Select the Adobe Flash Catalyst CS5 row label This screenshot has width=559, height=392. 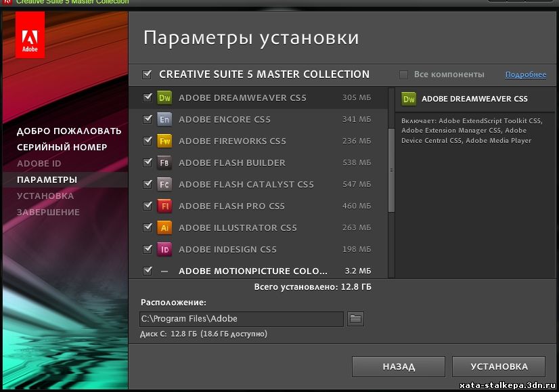pos(246,184)
